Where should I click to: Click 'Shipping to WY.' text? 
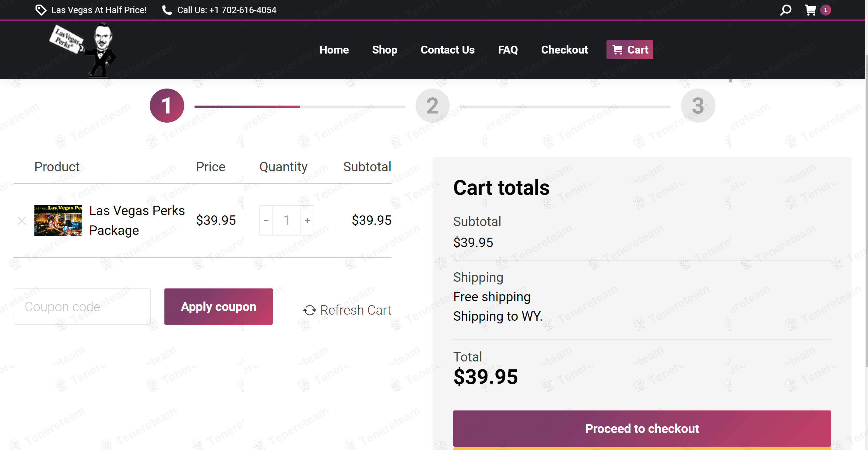(x=498, y=316)
